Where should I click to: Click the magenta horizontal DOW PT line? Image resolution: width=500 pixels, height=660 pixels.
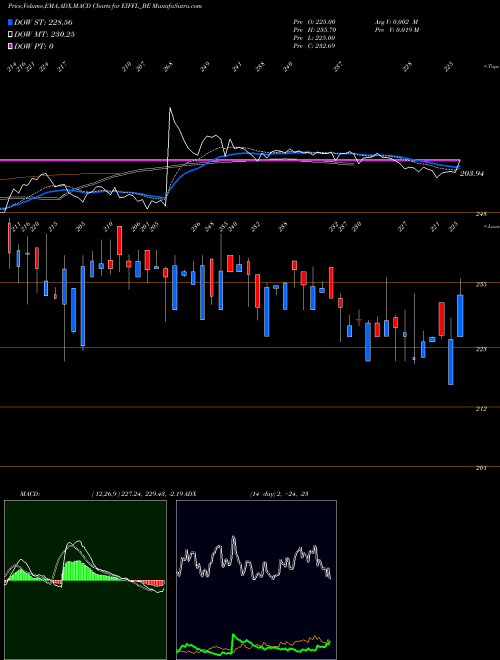[x=230, y=160]
